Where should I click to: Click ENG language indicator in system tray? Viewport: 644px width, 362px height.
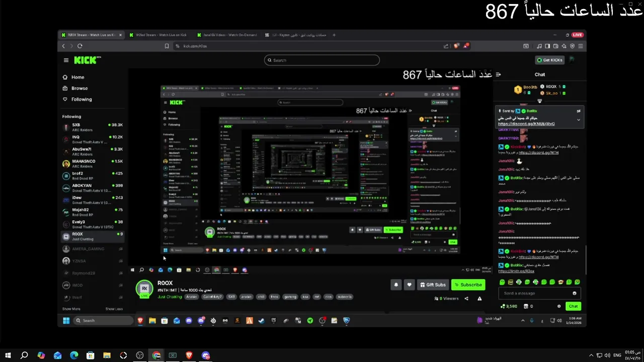pos(617,355)
